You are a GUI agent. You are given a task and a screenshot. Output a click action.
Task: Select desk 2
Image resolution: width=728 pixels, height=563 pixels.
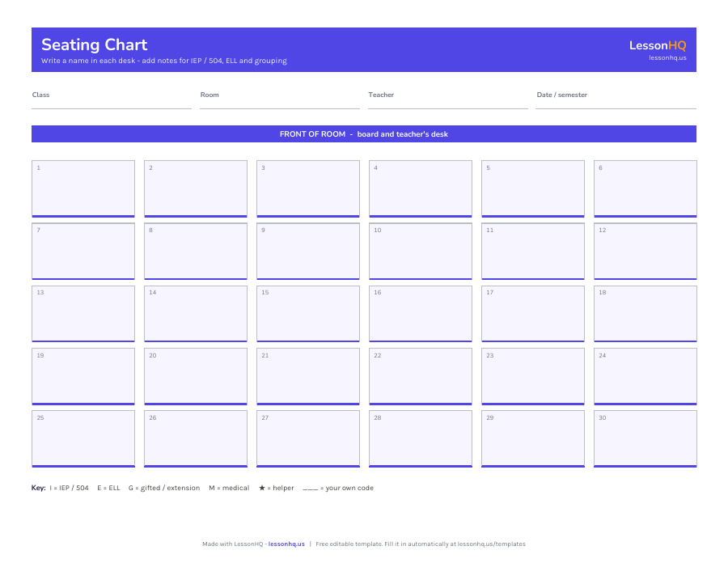click(196, 189)
